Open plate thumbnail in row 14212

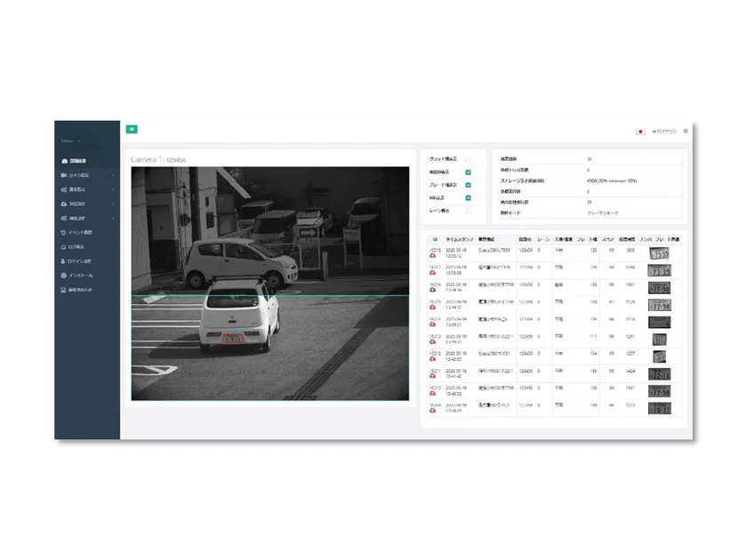tap(659, 356)
